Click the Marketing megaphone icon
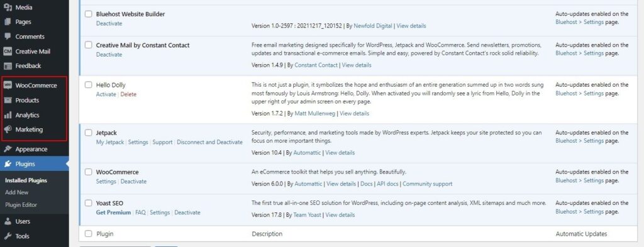644x247 pixels. (8, 129)
